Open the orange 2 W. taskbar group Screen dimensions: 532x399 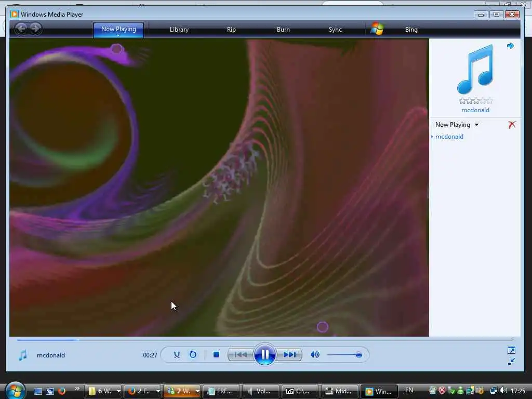(179, 391)
